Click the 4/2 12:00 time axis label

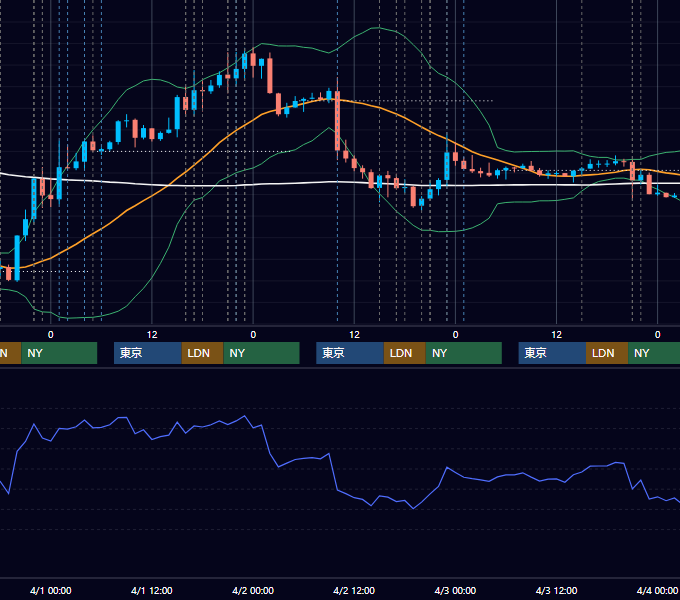click(354, 590)
